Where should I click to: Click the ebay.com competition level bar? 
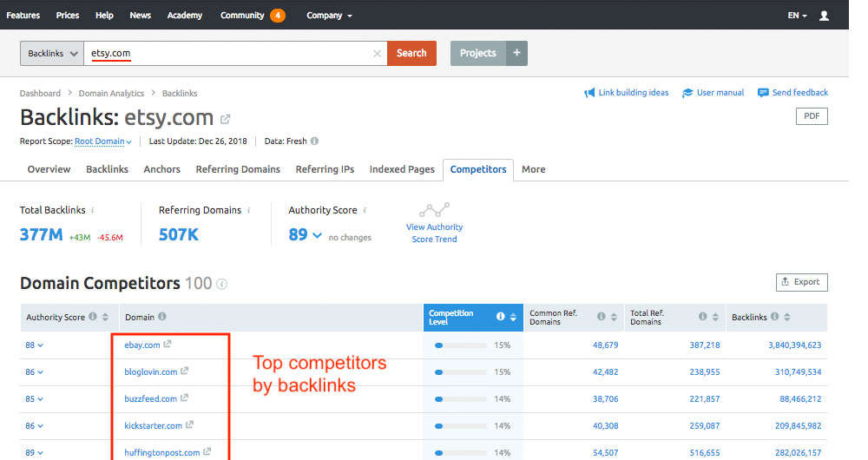pyautogui.click(x=460, y=345)
